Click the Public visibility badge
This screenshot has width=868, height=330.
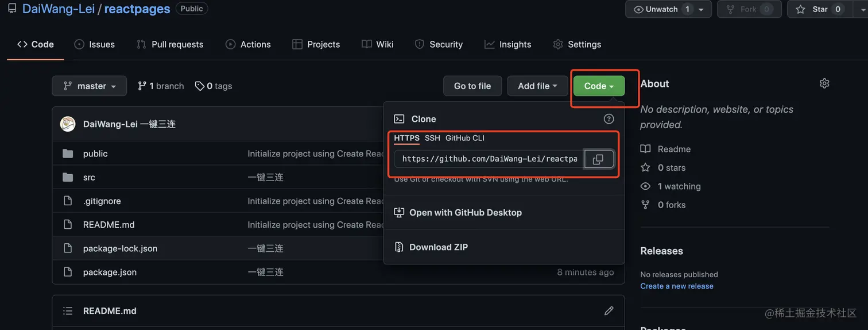coord(192,9)
